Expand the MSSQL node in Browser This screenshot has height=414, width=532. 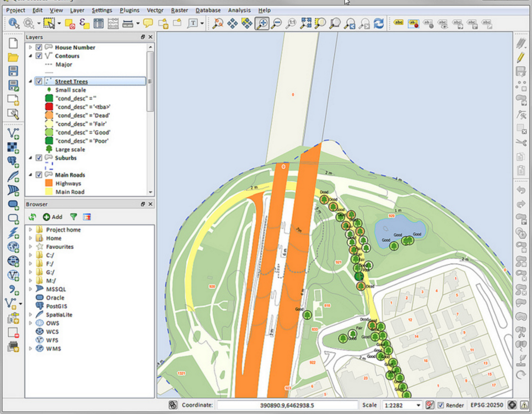30,289
